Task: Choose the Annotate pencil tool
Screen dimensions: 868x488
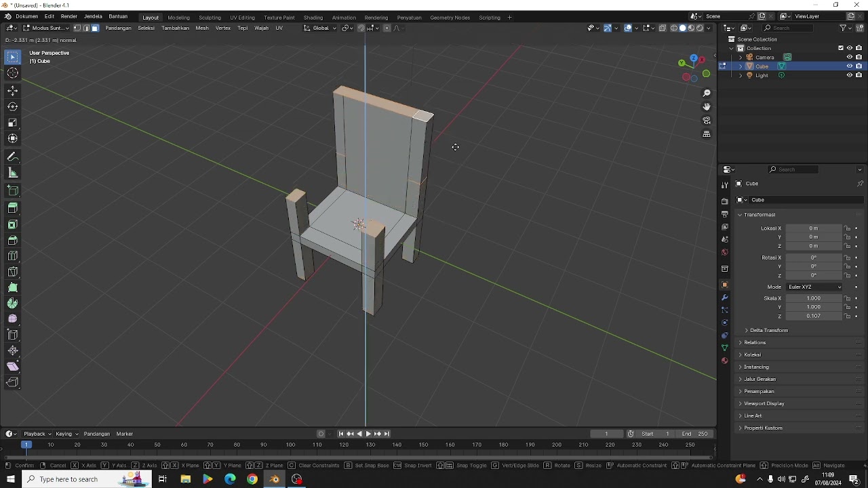Action: pyautogui.click(x=13, y=157)
